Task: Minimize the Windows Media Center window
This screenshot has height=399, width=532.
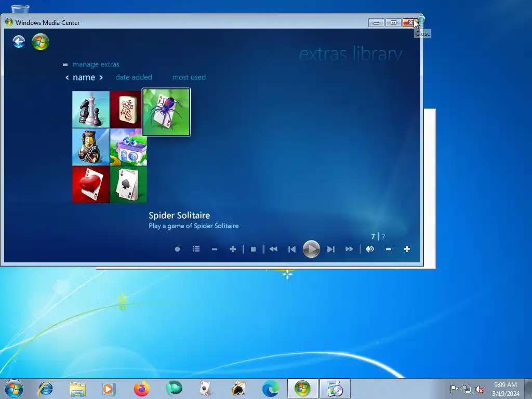Action: click(x=376, y=23)
